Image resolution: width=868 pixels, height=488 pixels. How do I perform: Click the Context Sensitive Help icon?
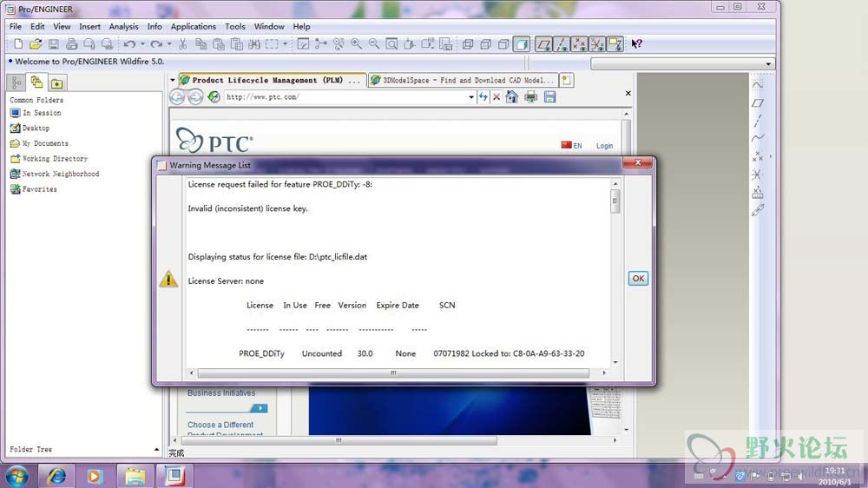coord(636,43)
